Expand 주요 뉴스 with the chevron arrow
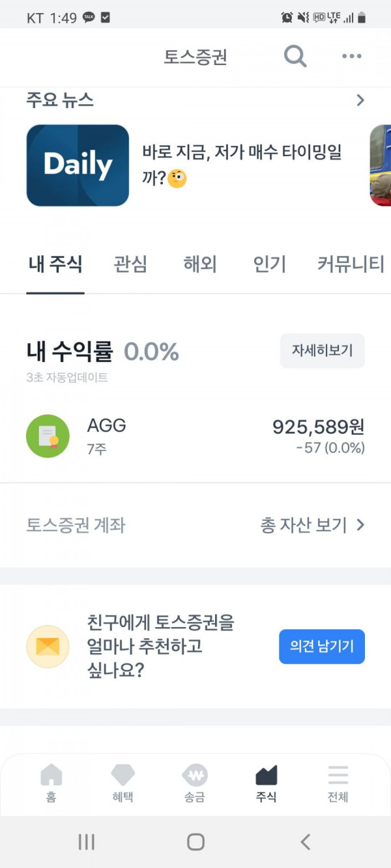 [360, 100]
